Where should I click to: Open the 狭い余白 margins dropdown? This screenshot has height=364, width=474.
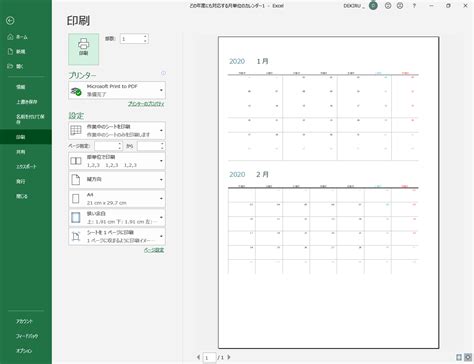coord(117,218)
